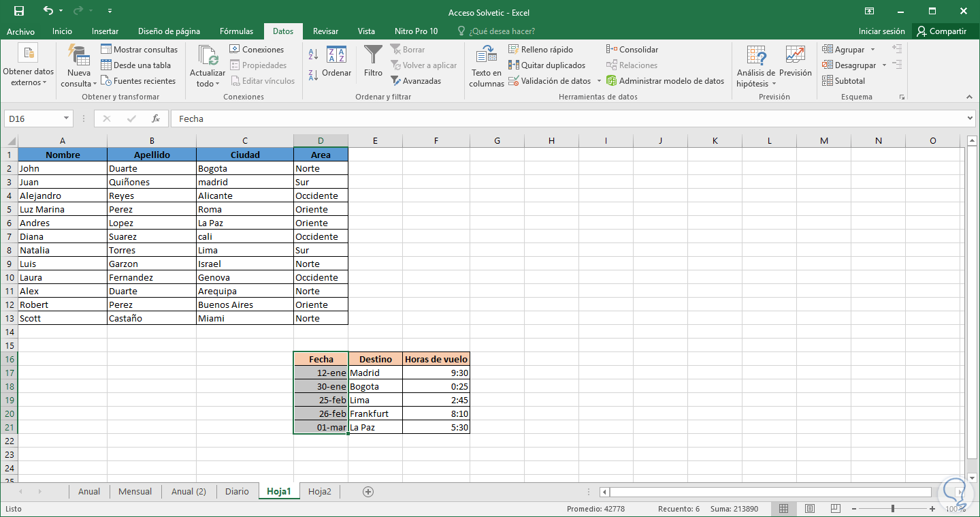Select the Mensual sheet tab
This screenshot has height=517, width=980.
click(x=135, y=491)
